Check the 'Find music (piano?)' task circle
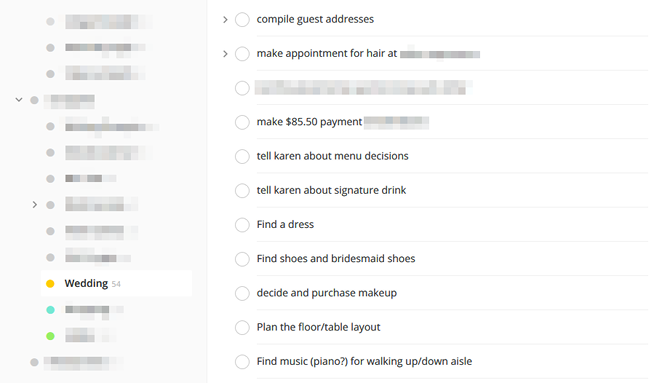670x383 pixels. (242, 362)
